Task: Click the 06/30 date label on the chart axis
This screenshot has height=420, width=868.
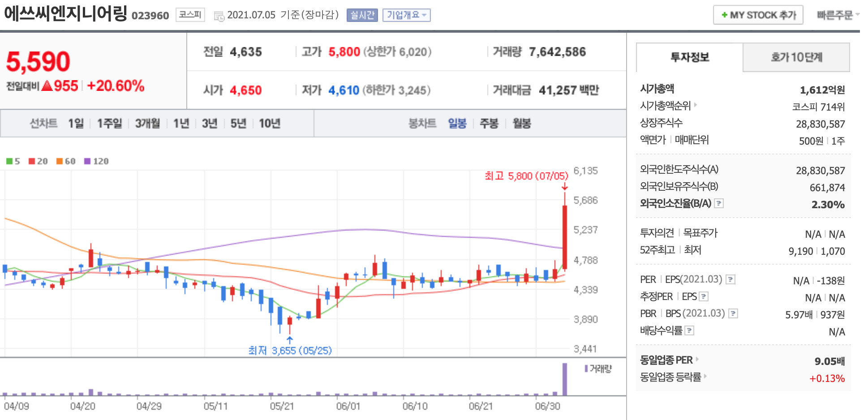Action: tap(547, 406)
